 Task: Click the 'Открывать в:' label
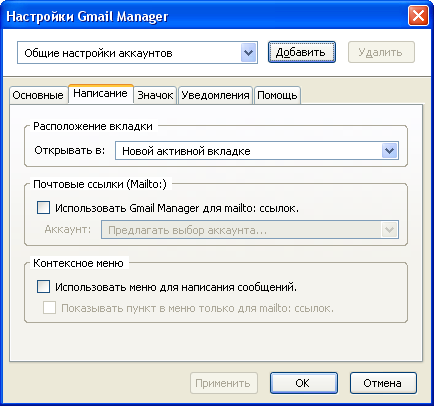69,150
